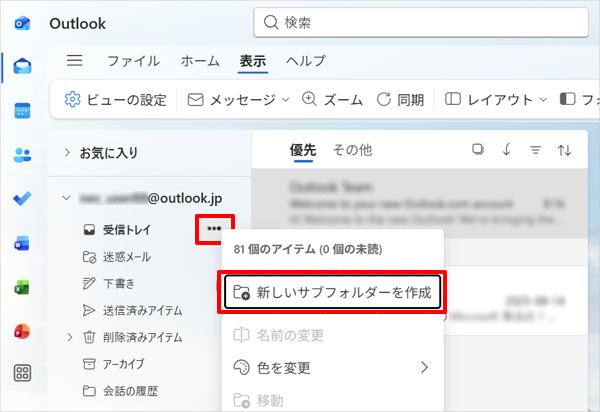This screenshot has height=412, width=600.
Task: Click the Outlook logo icon
Action: [22, 23]
